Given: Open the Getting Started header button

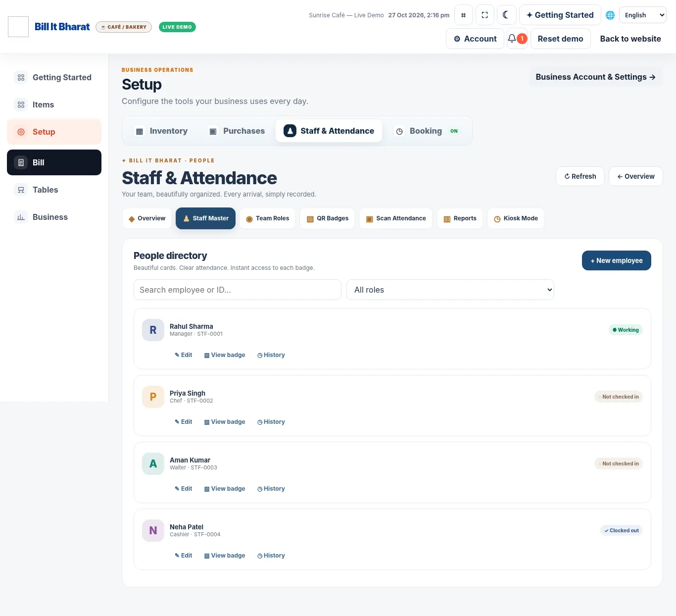Looking at the screenshot, I should pyautogui.click(x=560, y=15).
